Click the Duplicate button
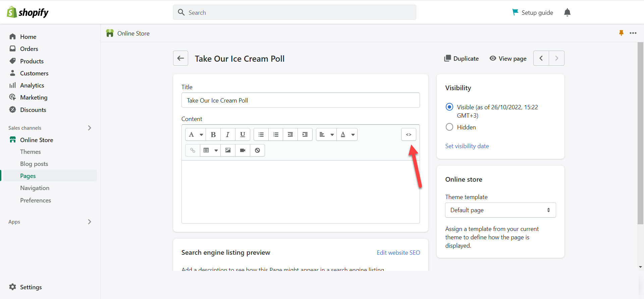644x299 pixels. 461,58
